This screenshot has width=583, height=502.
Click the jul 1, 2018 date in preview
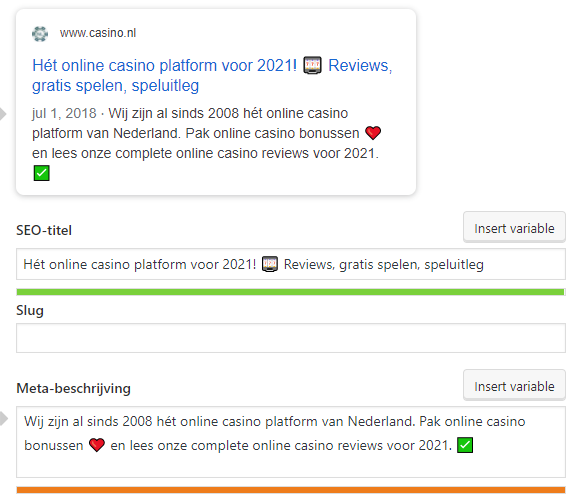tap(64, 113)
